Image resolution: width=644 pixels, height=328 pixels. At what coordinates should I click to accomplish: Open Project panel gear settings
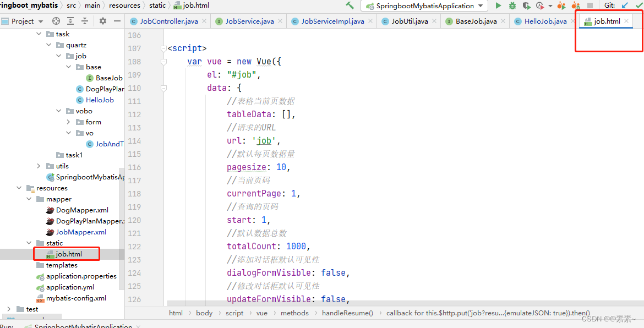[x=103, y=21]
